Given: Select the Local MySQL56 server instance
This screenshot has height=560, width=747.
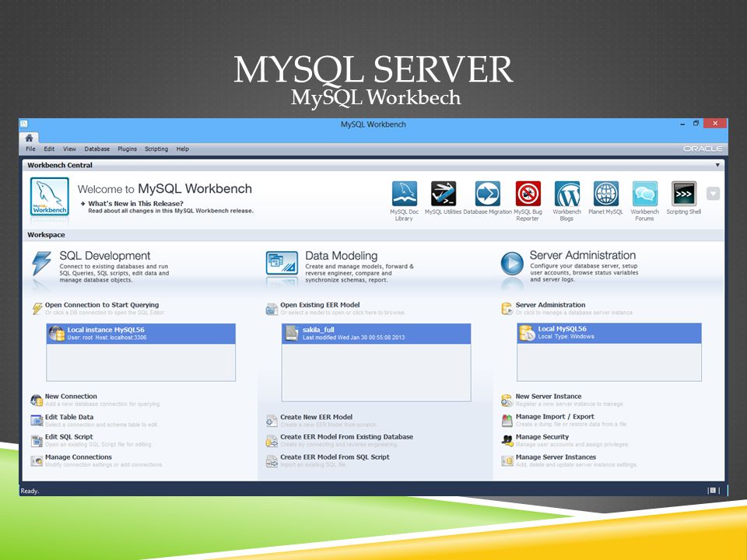Looking at the screenshot, I should click(x=609, y=333).
